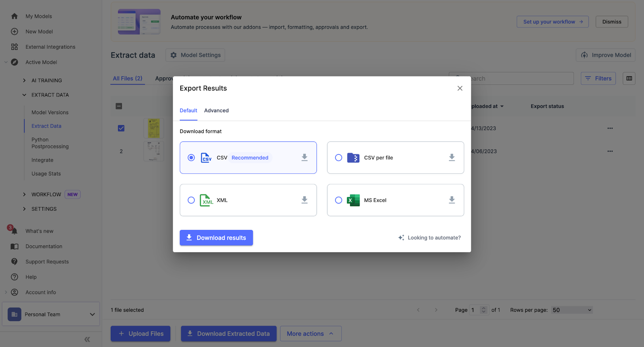Uncheck the first file's checkbox
The image size is (644, 347).
point(121,128)
